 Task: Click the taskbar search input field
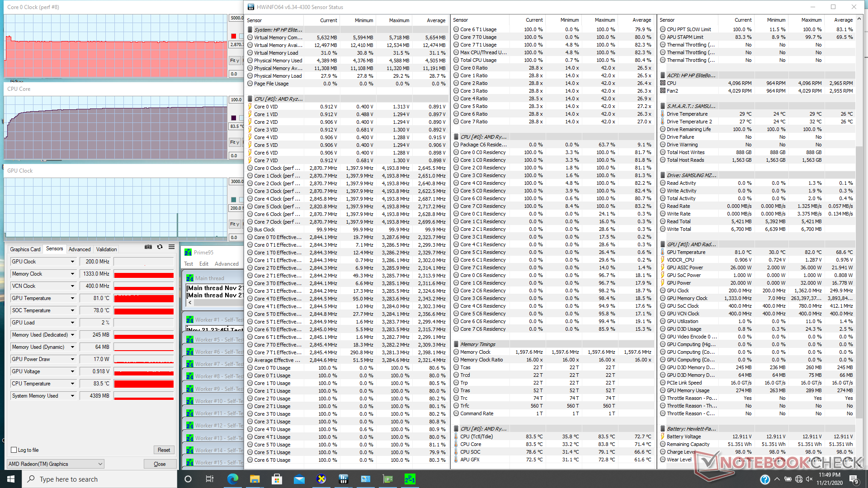tap(104, 479)
